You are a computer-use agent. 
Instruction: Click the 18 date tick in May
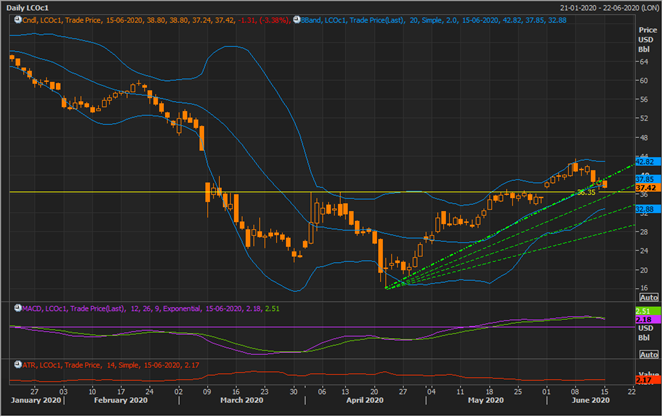click(x=489, y=392)
